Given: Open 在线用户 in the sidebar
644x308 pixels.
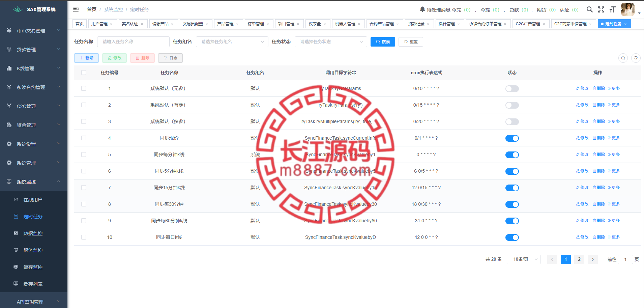Looking at the screenshot, I should 34,200.
